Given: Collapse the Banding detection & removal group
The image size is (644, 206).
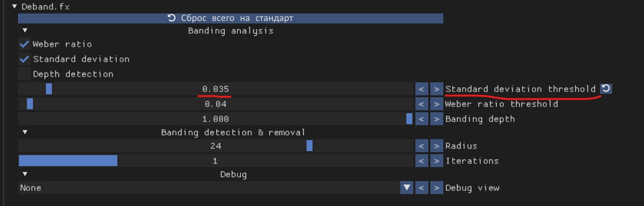Looking at the screenshot, I should [x=24, y=133].
